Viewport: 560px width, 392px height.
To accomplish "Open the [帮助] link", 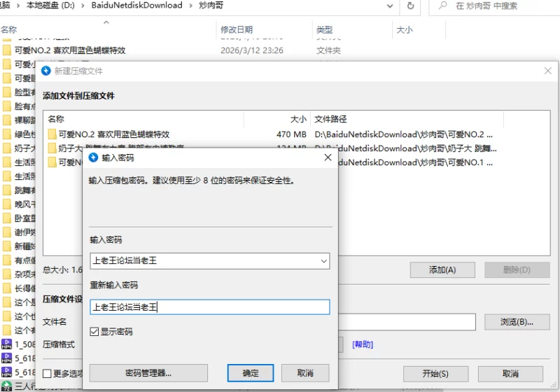I will point(363,344).
